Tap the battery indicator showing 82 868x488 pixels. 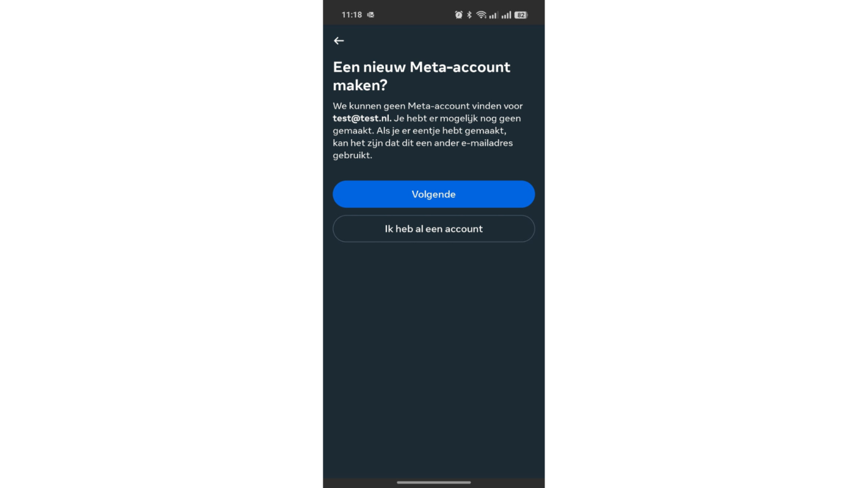[x=521, y=15]
